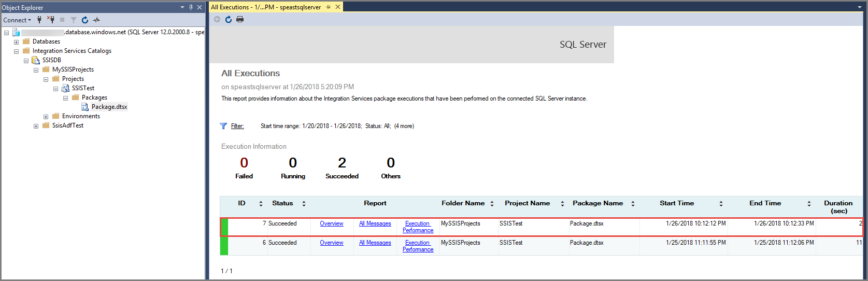Open the Activity Monitor pulse icon

[96, 20]
